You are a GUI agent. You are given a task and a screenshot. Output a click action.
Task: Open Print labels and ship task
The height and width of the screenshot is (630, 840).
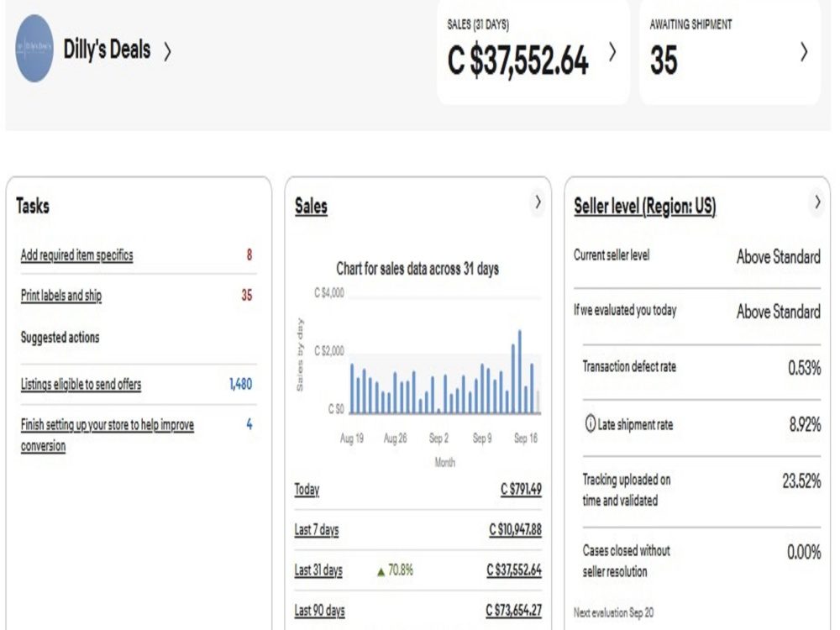pos(61,295)
